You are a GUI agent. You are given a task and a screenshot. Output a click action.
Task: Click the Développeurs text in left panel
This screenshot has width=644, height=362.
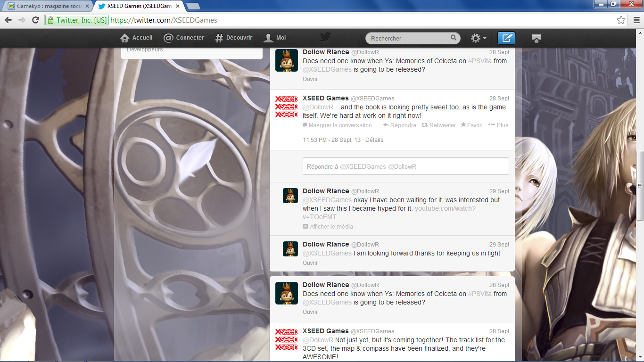pos(145,49)
